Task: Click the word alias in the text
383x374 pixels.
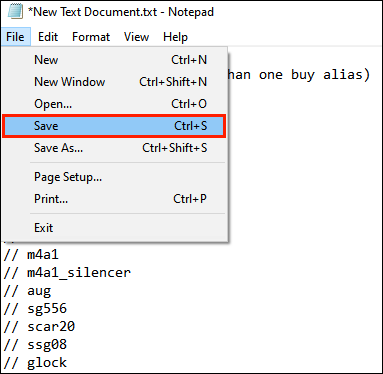Action: click(347, 74)
